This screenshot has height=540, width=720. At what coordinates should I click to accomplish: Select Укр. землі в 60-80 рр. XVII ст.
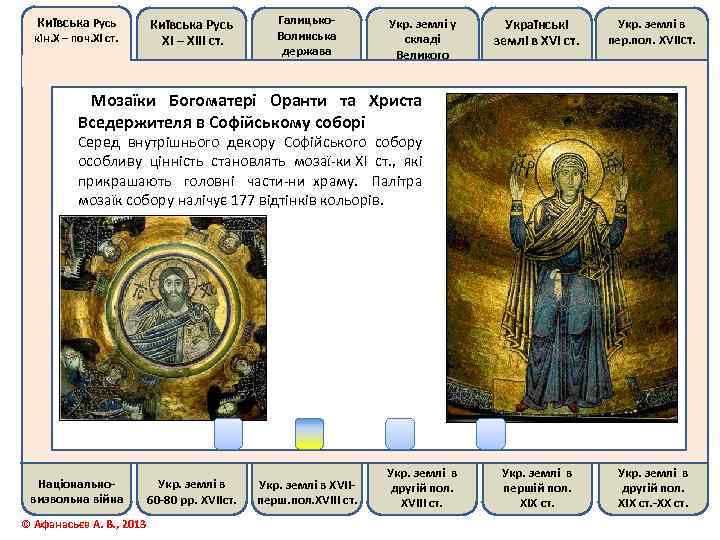[191, 490]
